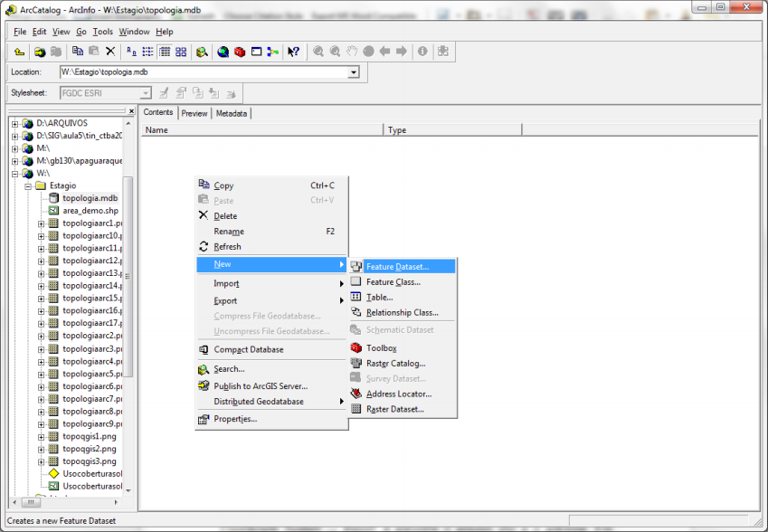The image size is (768, 532).
Task: Collapse the W:\ drive tree node
Action: (14, 174)
